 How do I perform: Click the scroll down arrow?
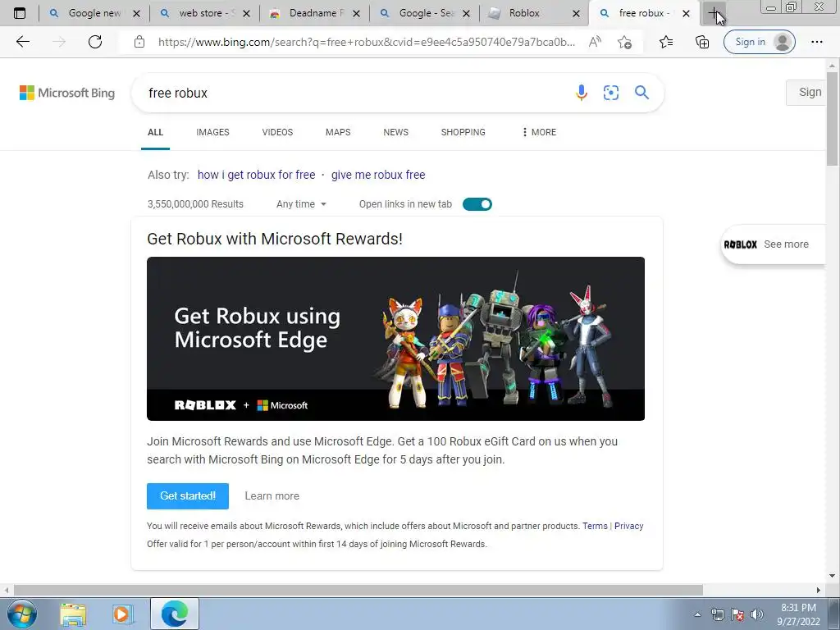tap(833, 576)
